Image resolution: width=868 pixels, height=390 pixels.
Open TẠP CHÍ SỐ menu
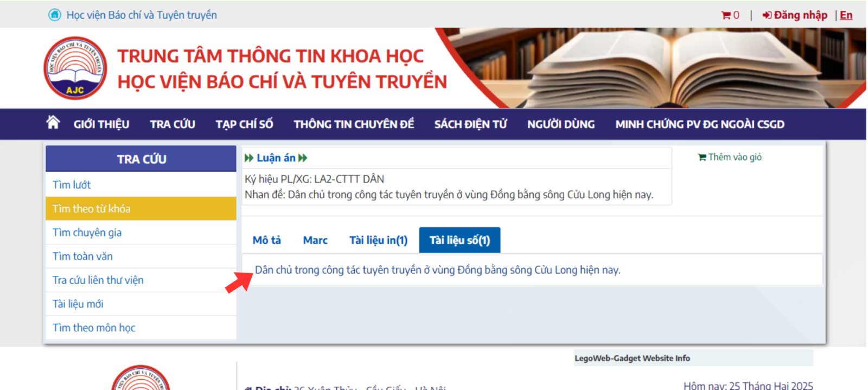244,124
